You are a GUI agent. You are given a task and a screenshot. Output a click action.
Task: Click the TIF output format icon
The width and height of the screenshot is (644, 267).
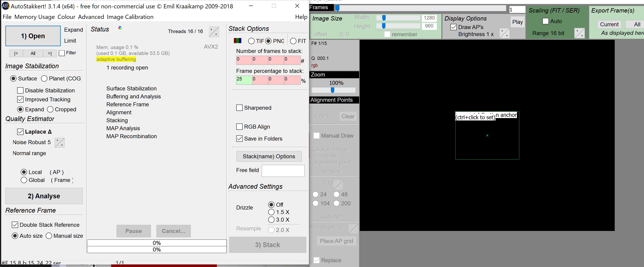(x=251, y=40)
